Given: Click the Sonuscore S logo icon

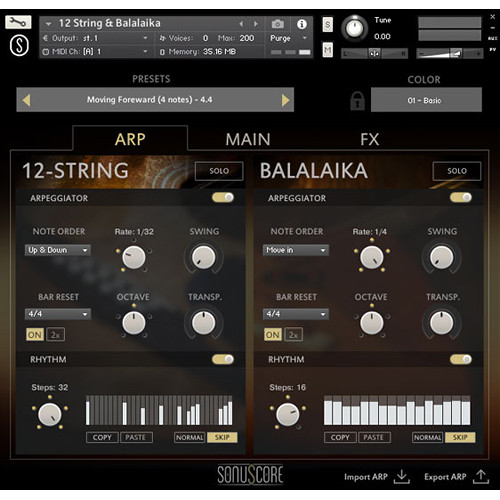Looking at the screenshot, I should 19,46.
